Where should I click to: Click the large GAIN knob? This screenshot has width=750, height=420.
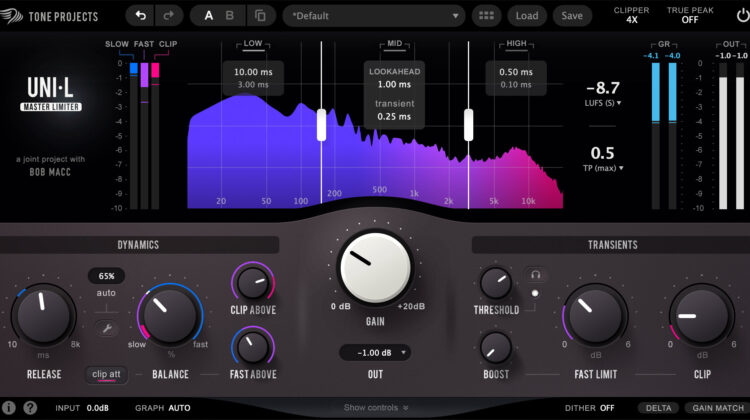point(375,267)
